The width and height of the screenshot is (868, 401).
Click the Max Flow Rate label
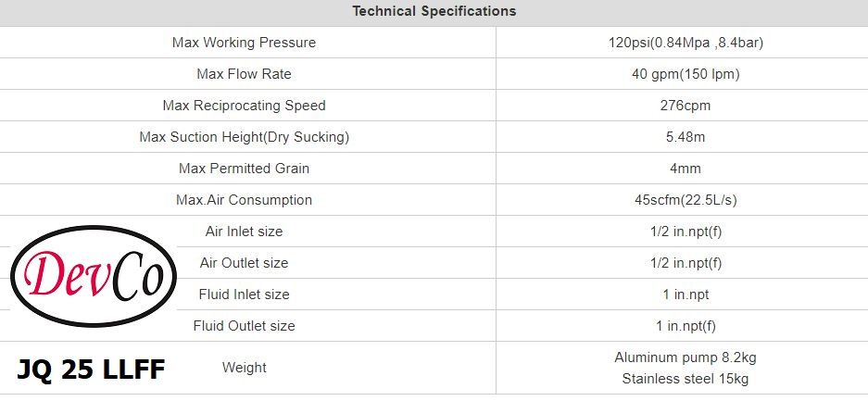tap(244, 74)
